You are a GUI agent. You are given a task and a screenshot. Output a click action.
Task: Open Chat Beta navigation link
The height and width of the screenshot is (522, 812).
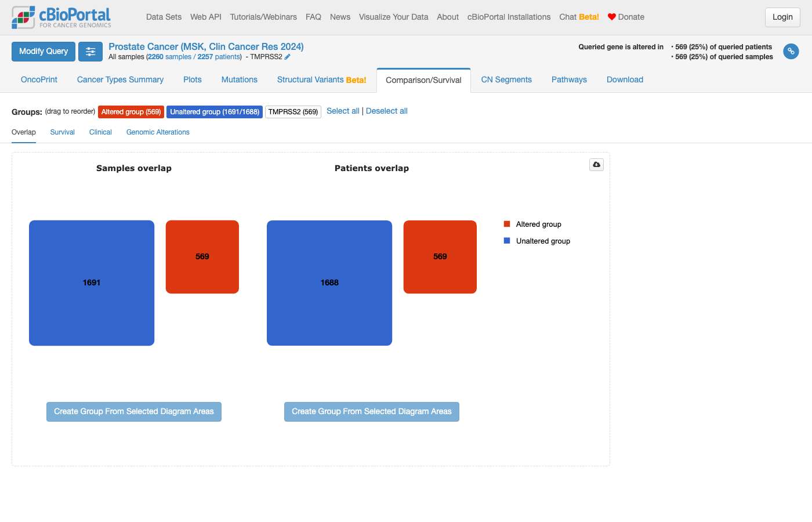[x=579, y=17]
